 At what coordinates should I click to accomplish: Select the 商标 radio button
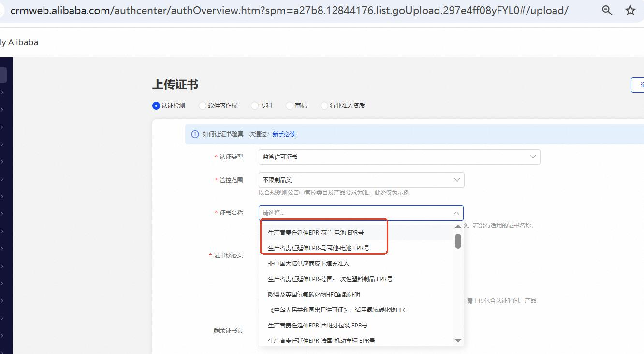click(x=290, y=106)
